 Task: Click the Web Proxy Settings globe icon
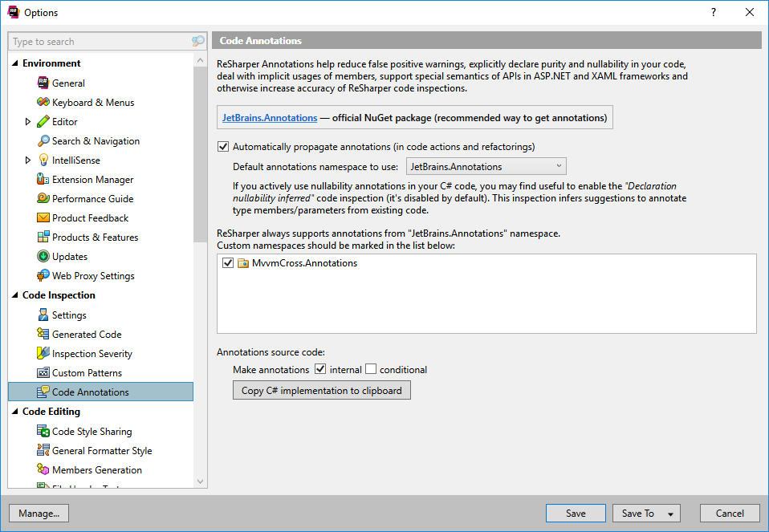pos(43,275)
